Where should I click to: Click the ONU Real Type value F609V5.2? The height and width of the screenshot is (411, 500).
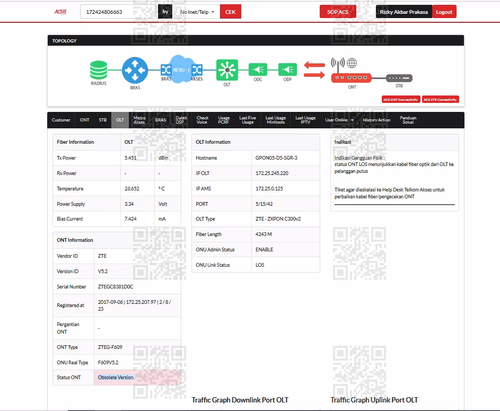point(108,362)
